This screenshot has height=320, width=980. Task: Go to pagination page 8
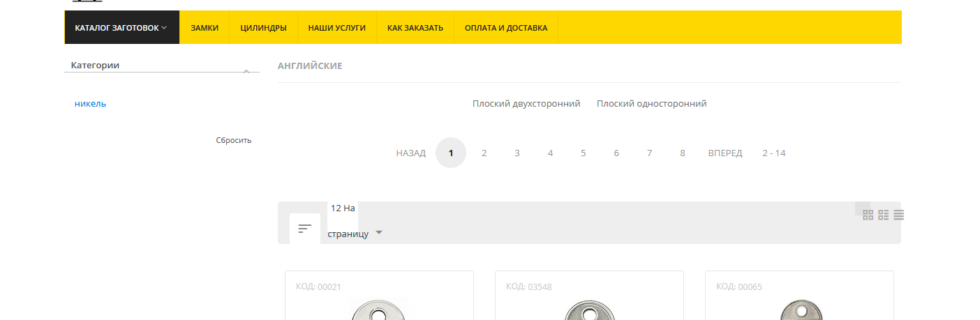coord(682,153)
